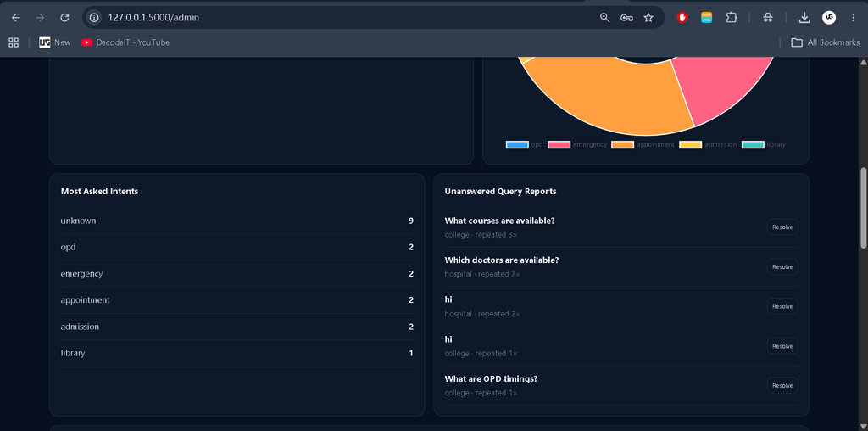Open the yellow and blue extension icon
Screen dimensions: 868x431
706,18
